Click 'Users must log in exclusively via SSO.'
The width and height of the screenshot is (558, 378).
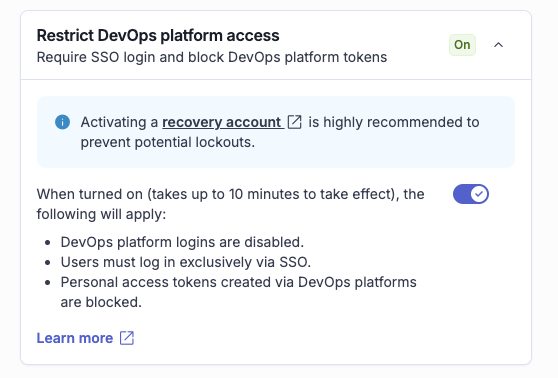click(x=186, y=262)
